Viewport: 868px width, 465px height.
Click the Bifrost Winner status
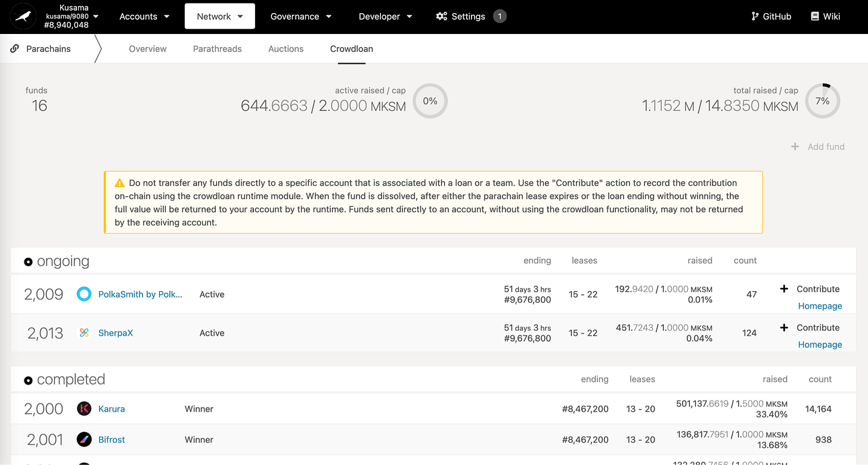199,439
